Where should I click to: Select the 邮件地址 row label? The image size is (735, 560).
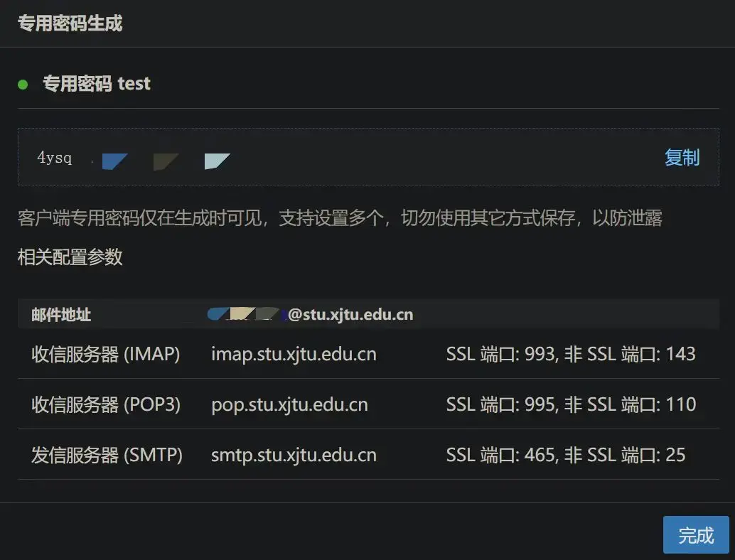tap(61, 315)
